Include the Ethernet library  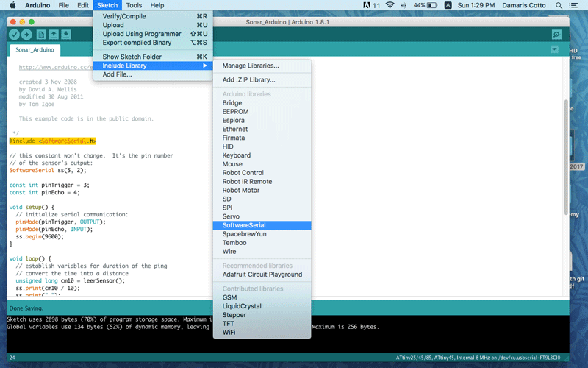coord(262,130)
